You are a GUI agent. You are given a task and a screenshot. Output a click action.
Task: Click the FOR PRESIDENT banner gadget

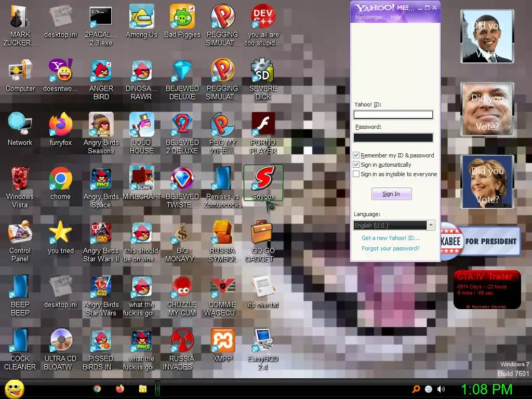[x=481, y=241]
